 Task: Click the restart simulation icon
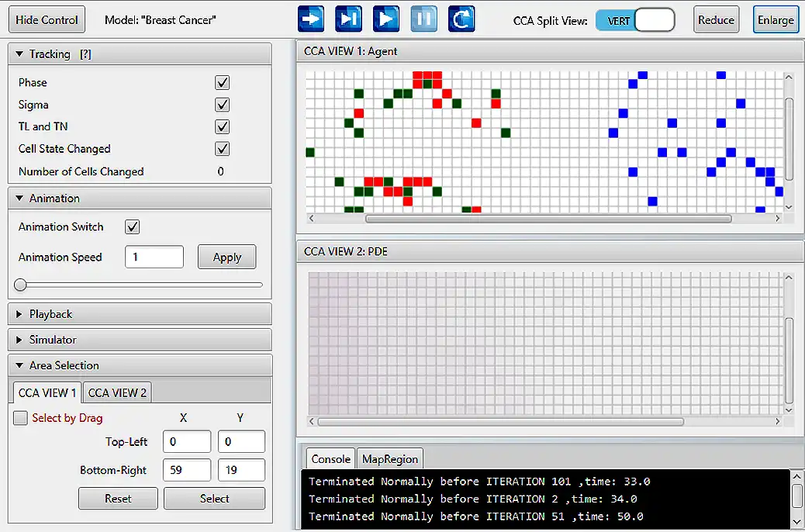tap(461, 19)
